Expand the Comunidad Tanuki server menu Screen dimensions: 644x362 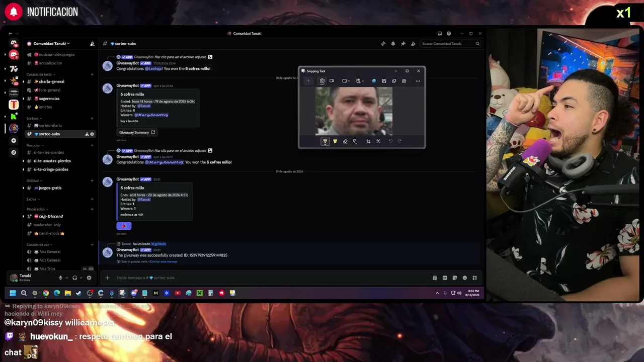(x=52, y=44)
